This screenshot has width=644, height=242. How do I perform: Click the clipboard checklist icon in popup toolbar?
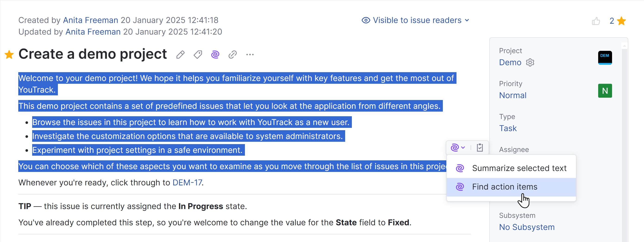point(480,148)
